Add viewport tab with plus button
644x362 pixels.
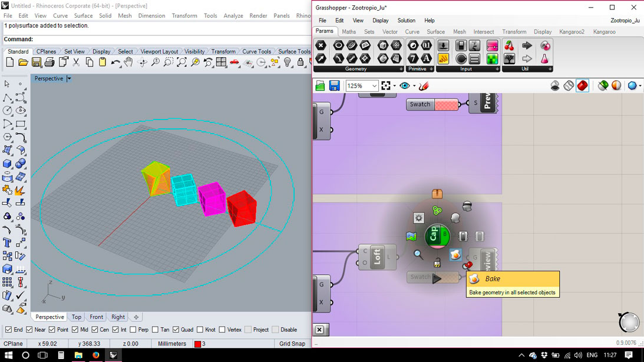pyautogui.click(x=136, y=317)
